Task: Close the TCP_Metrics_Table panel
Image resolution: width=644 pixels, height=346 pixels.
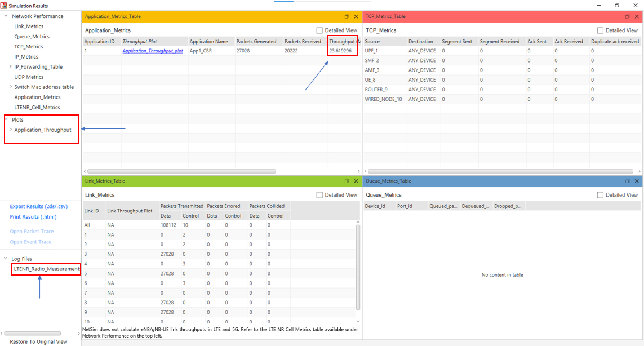Action: point(637,16)
